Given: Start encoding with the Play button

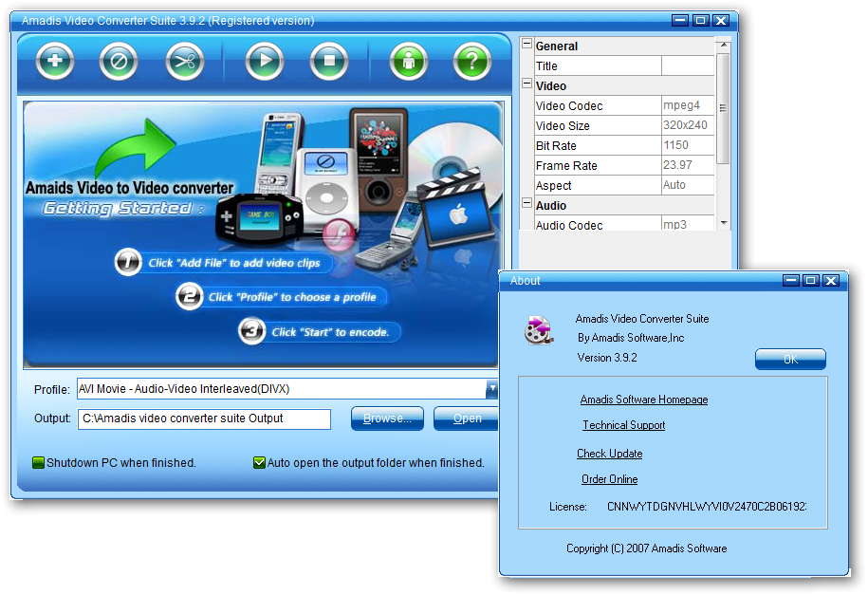Looking at the screenshot, I should tap(265, 61).
